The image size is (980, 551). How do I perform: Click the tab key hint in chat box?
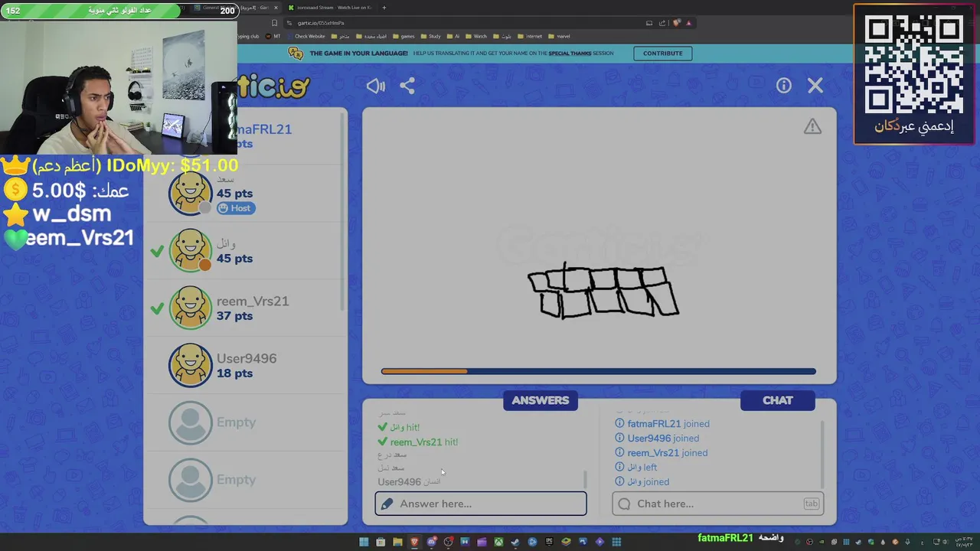[x=811, y=504]
